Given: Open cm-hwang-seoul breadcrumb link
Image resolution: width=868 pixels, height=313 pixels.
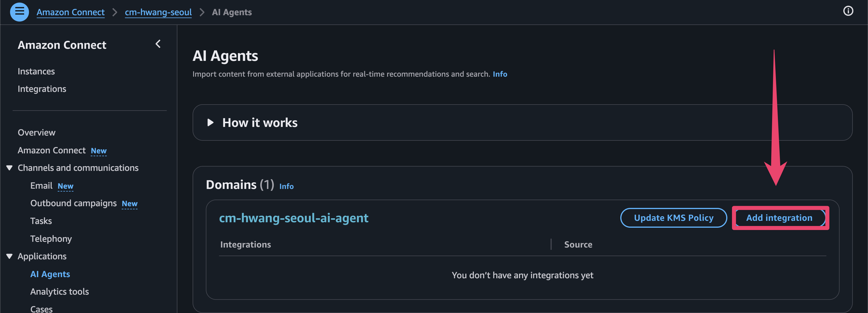Looking at the screenshot, I should pyautogui.click(x=158, y=12).
